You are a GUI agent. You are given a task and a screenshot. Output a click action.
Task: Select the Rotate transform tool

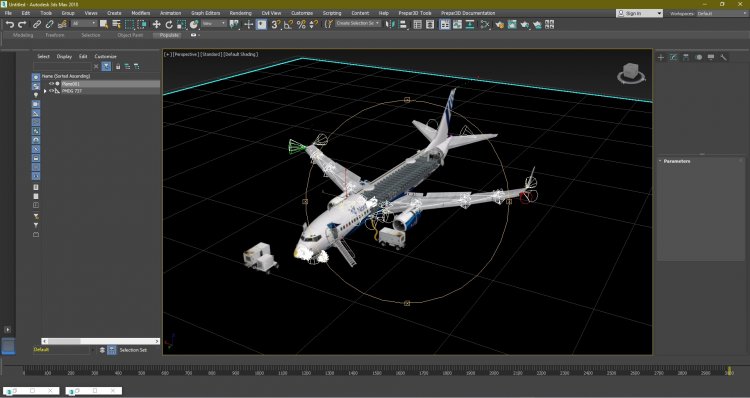(x=169, y=24)
